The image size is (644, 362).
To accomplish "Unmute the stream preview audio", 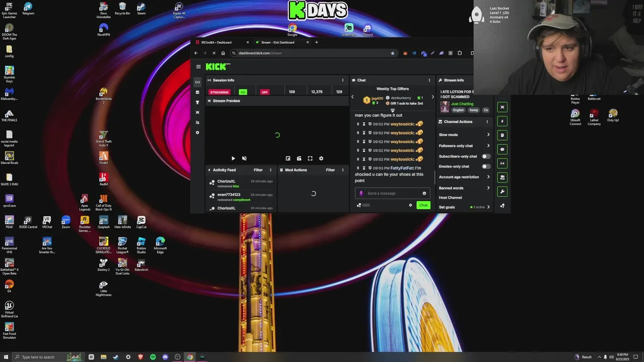I will point(244,158).
